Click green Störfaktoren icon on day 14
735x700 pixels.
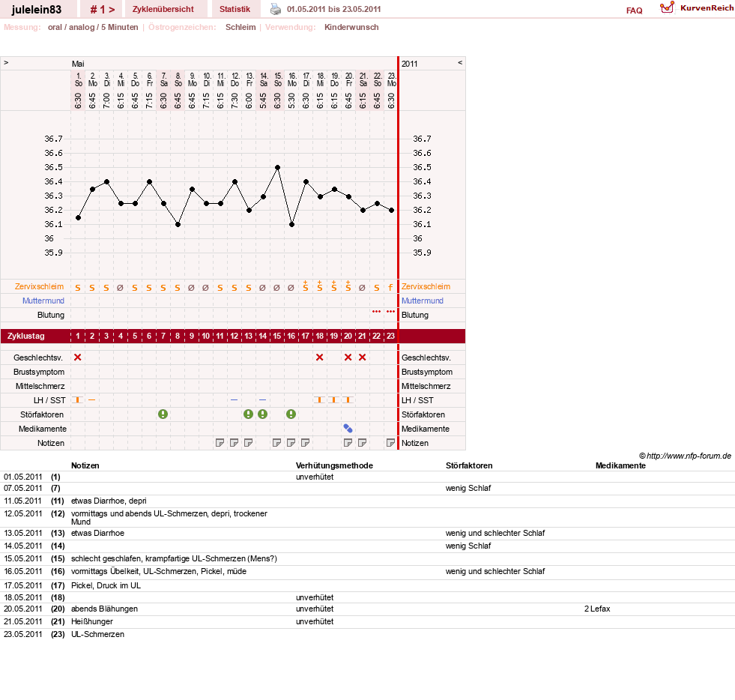262,414
